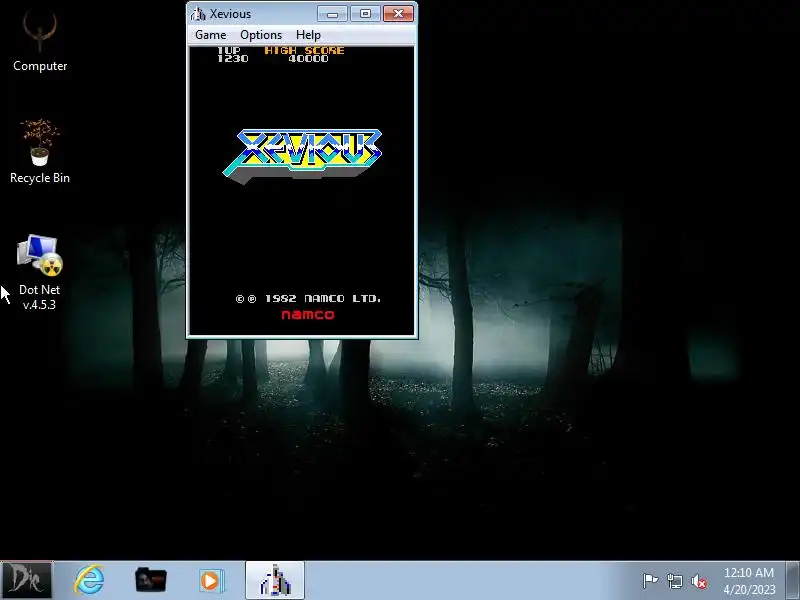Maximize the Xevious window
800x600 pixels.
coord(365,14)
